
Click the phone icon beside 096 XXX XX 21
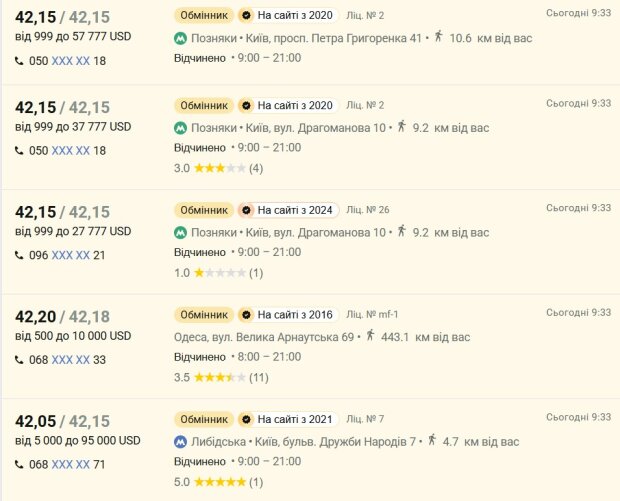pos(19,255)
